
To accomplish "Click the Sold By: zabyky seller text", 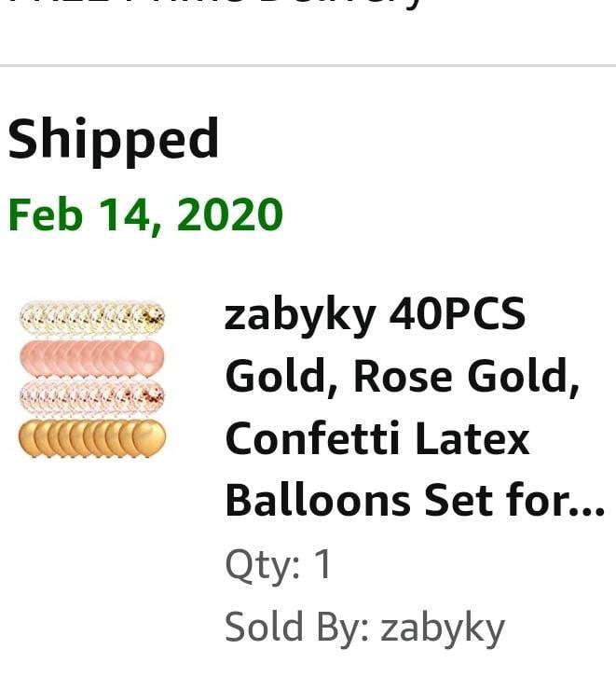I will [x=364, y=629].
